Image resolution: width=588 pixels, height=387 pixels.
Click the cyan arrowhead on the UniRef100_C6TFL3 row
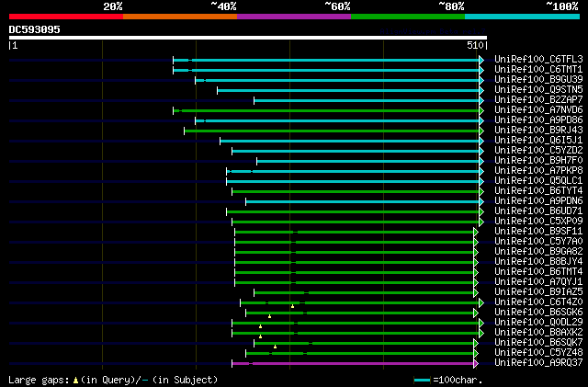pos(481,60)
